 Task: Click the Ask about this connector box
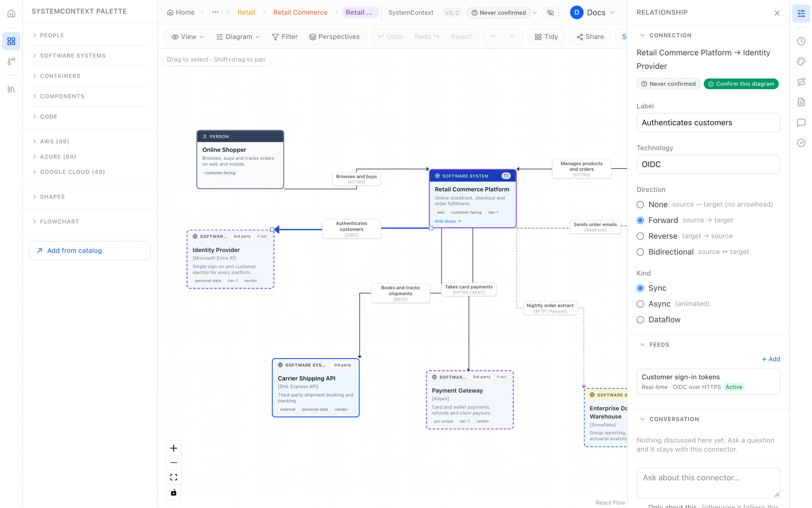[708, 483]
